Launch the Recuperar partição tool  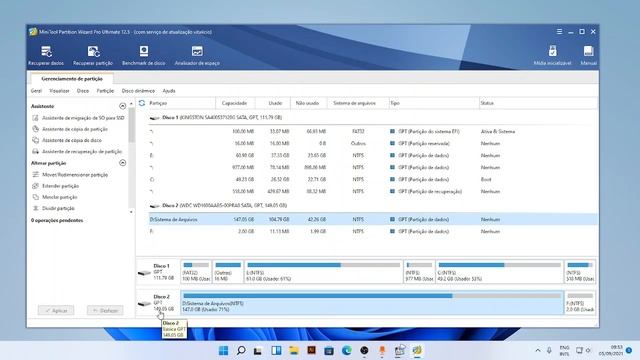(93, 56)
